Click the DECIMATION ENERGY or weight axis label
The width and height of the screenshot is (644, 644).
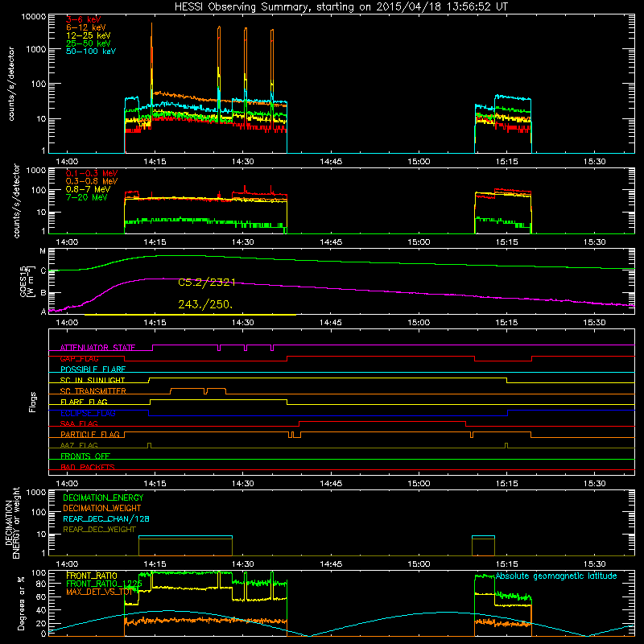click(12, 522)
